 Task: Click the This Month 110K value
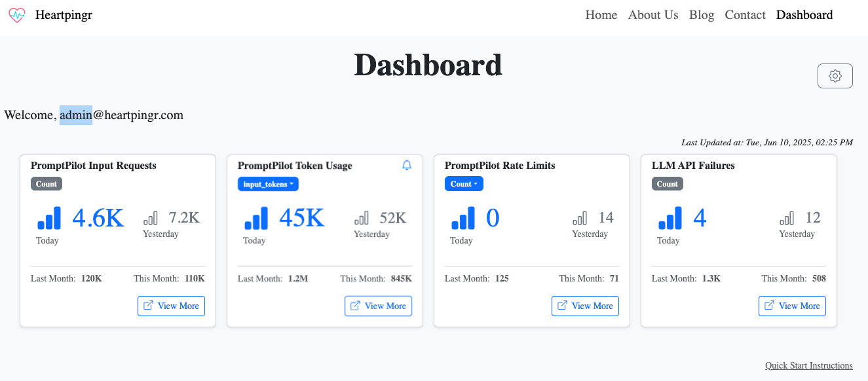[x=195, y=278]
